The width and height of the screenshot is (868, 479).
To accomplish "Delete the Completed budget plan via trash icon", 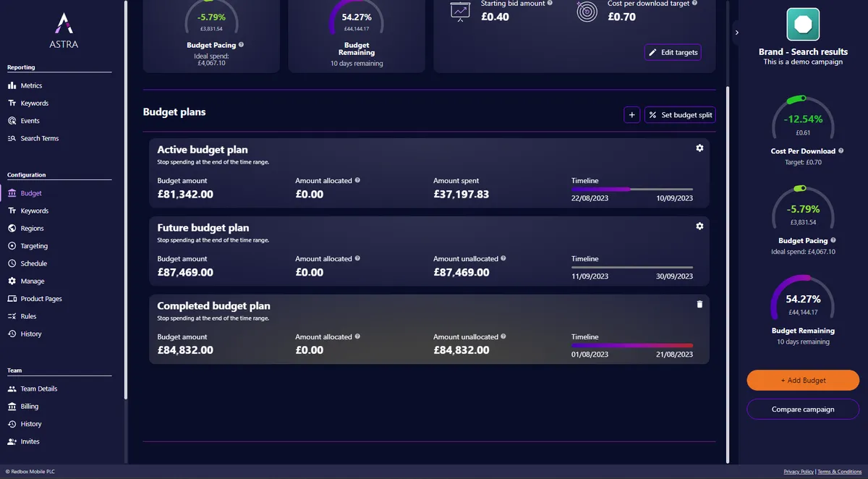I will (699, 305).
